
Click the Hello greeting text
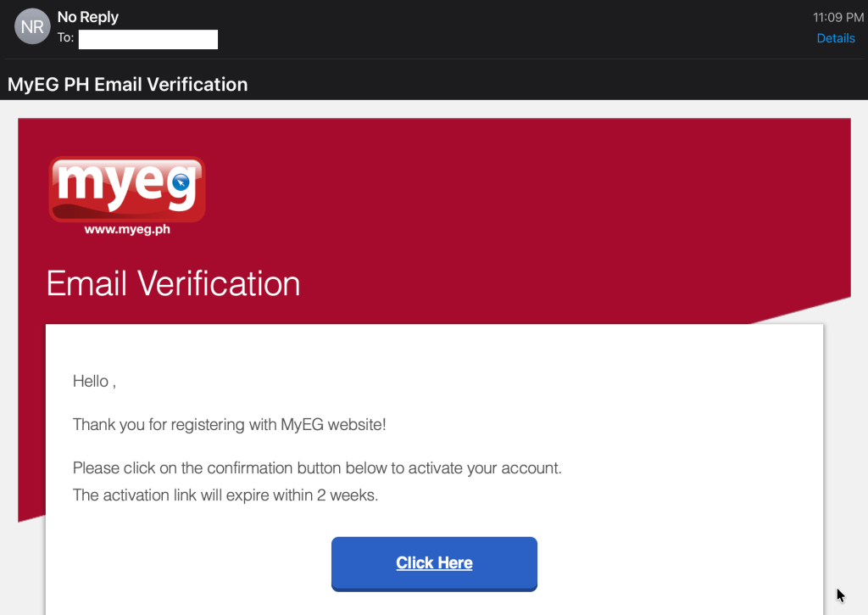tap(93, 382)
